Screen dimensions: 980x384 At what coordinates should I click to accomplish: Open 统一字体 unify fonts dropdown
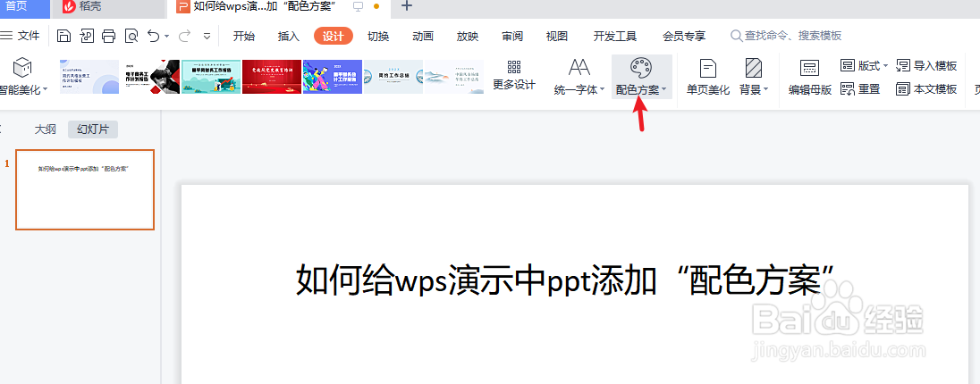(579, 76)
